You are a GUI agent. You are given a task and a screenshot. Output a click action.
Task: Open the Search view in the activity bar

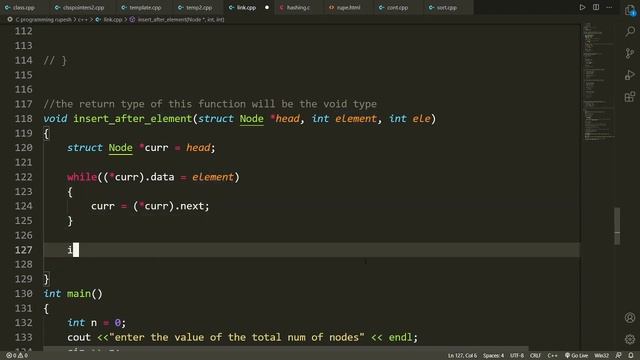pyautogui.click(x=630, y=31)
